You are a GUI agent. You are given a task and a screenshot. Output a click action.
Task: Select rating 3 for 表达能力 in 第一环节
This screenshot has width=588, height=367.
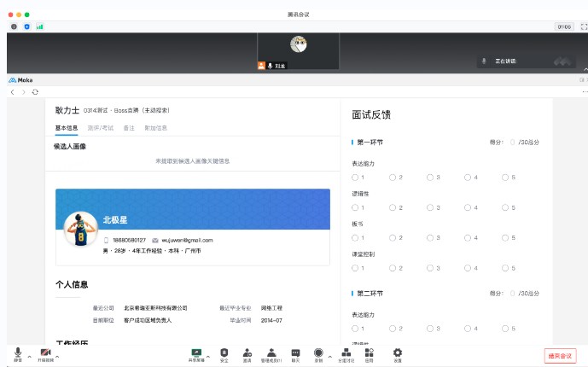tap(430, 178)
